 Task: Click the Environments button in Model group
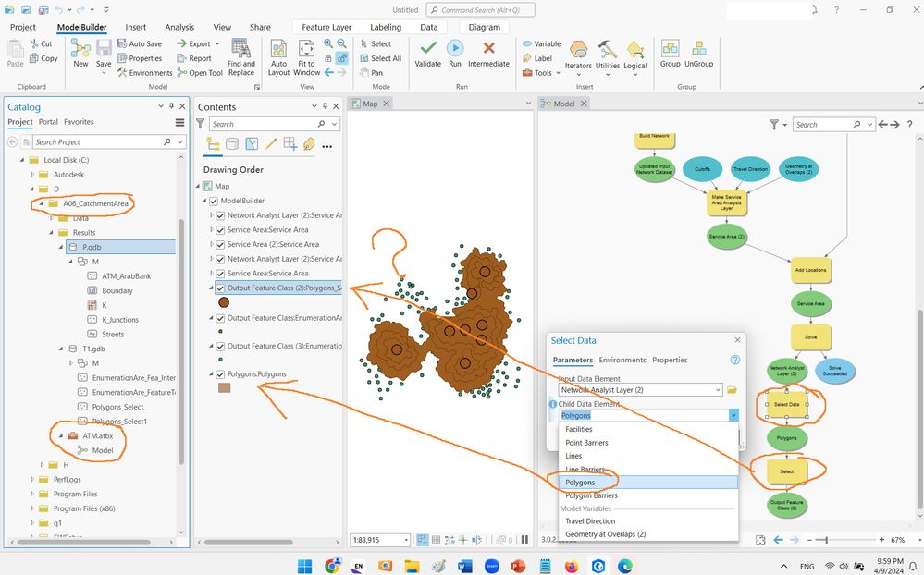[145, 72]
